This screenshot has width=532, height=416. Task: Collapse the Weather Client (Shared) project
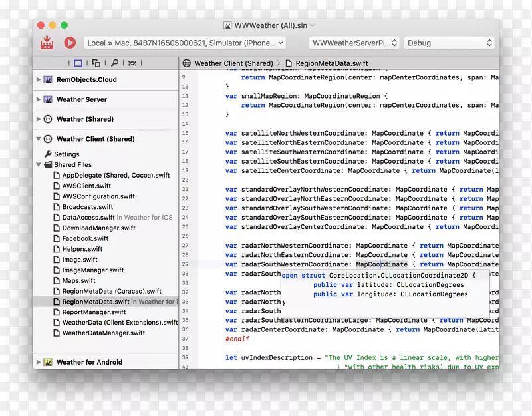coord(39,139)
